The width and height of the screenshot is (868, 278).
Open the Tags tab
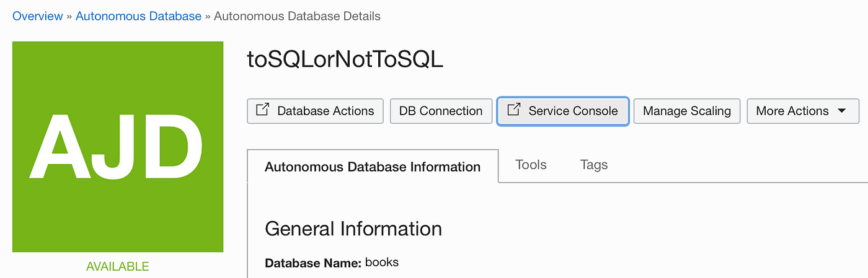pyautogui.click(x=594, y=165)
